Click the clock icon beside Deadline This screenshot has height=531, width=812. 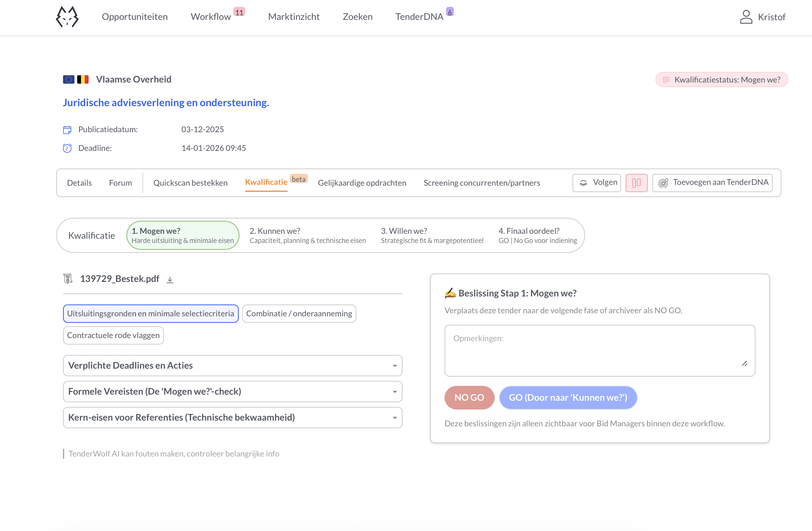click(x=67, y=148)
